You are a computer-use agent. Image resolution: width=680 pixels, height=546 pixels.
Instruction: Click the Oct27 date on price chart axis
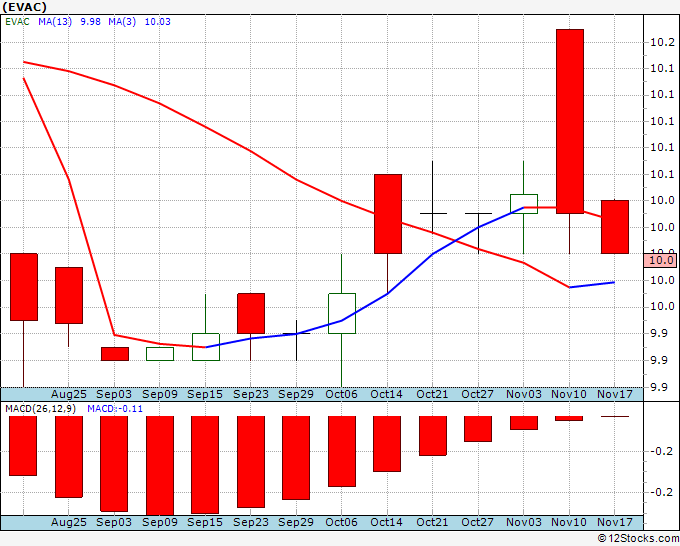477,394
